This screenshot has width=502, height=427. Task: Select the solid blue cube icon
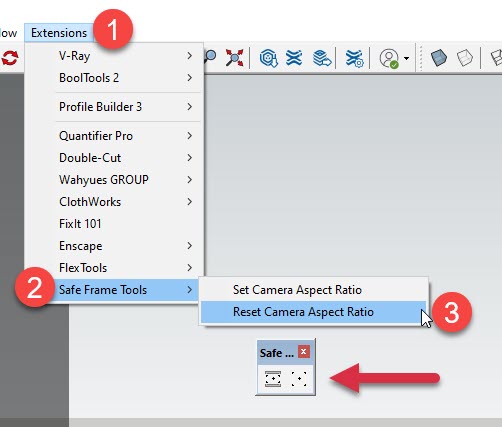point(438,58)
